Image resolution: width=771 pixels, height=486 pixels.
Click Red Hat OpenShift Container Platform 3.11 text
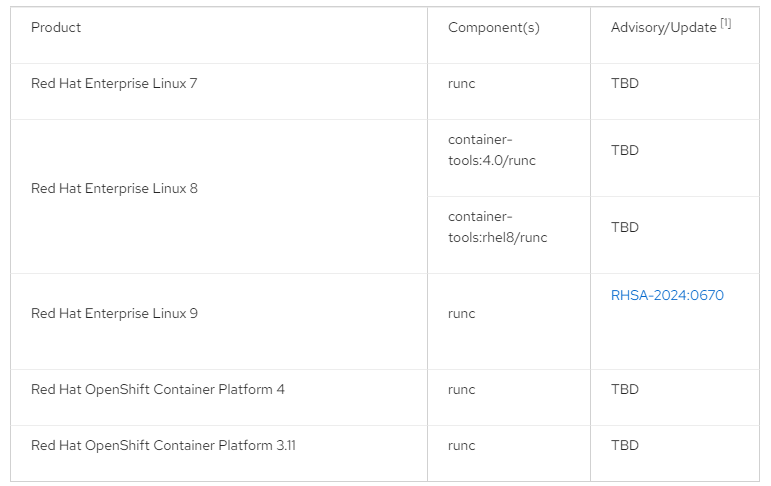(x=163, y=445)
